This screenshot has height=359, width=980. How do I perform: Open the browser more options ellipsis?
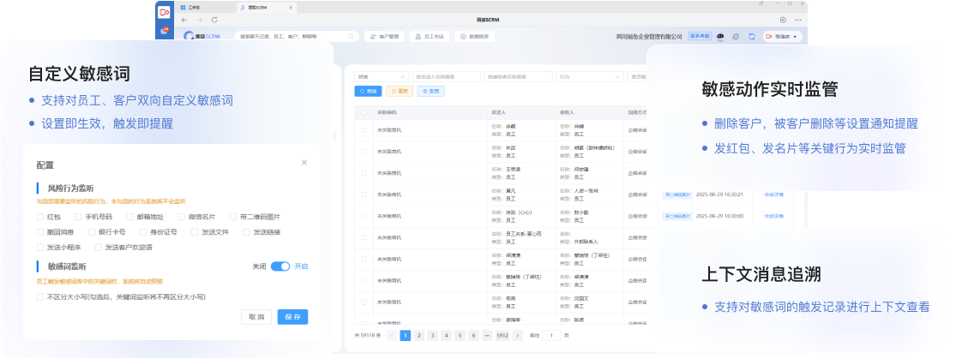coord(799,19)
